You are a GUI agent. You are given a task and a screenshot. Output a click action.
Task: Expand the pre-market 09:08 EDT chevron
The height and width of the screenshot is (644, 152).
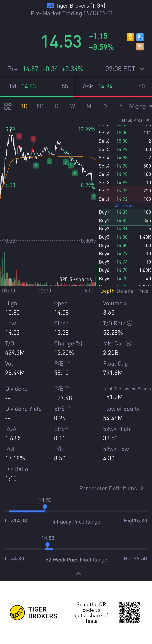pyautogui.click(x=142, y=68)
